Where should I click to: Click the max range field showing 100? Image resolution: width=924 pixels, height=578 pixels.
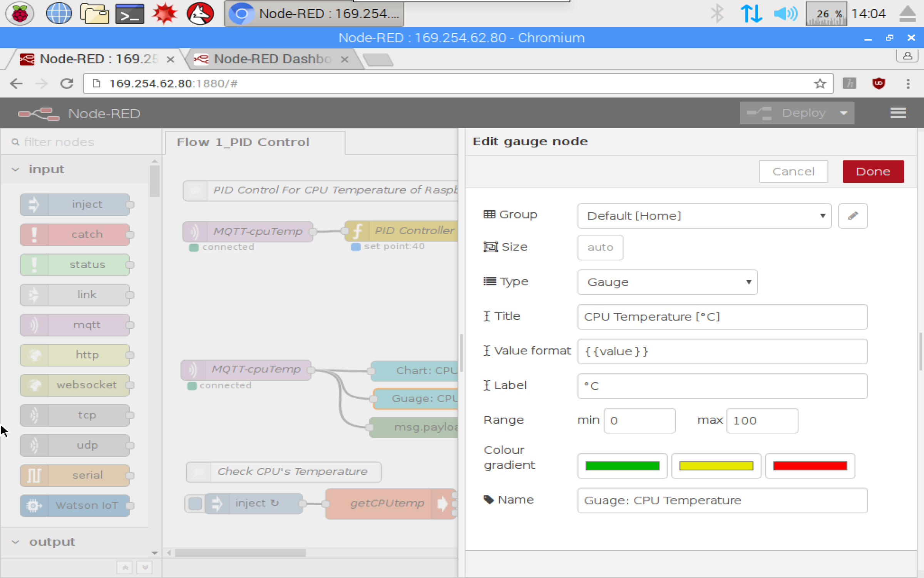pos(762,420)
